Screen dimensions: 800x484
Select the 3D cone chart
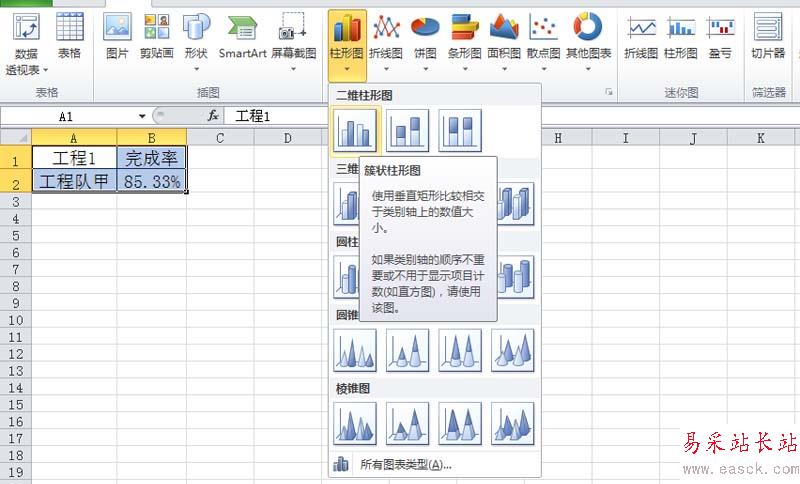coord(513,350)
